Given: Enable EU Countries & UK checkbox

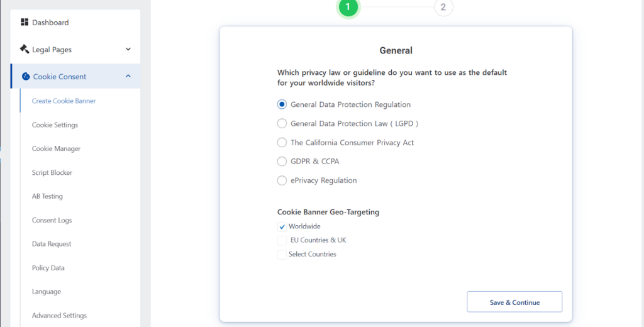Looking at the screenshot, I should click(282, 240).
